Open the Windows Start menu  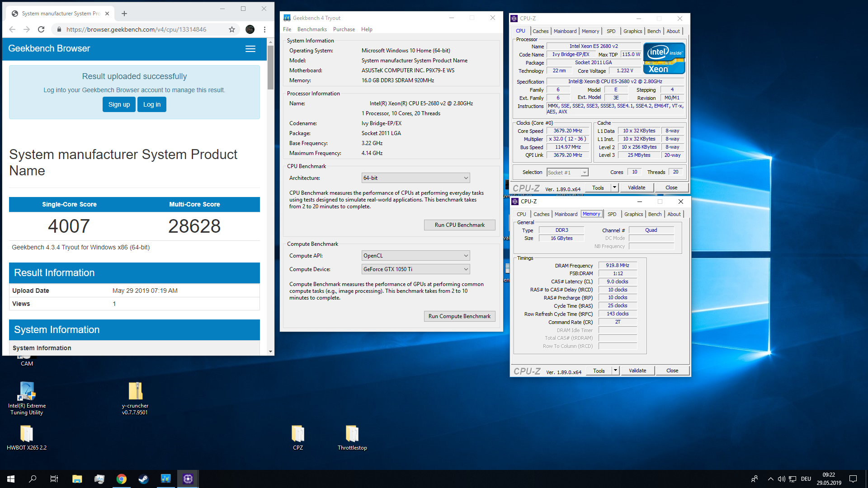click(11, 479)
